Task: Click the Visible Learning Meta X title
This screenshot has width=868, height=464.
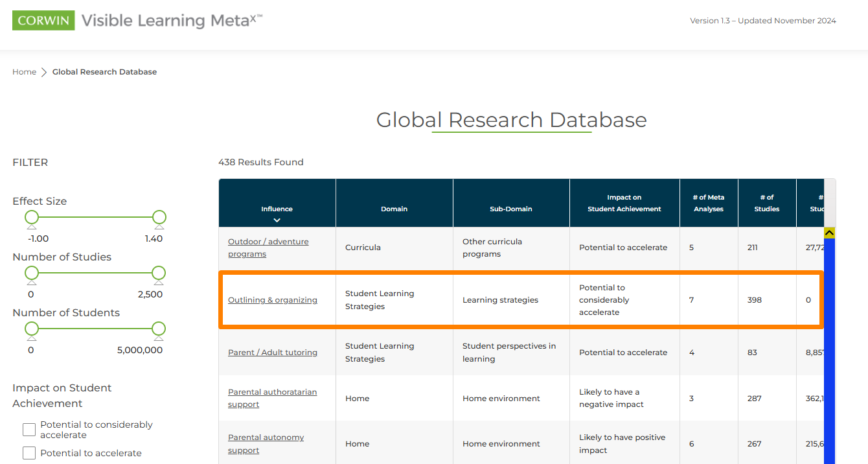Action: point(172,21)
